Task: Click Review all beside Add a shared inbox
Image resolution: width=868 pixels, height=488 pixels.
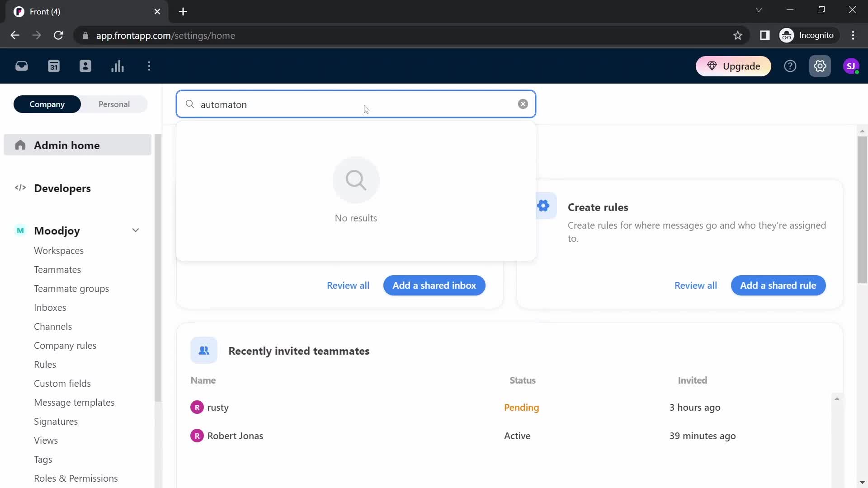Action: coord(348,286)
